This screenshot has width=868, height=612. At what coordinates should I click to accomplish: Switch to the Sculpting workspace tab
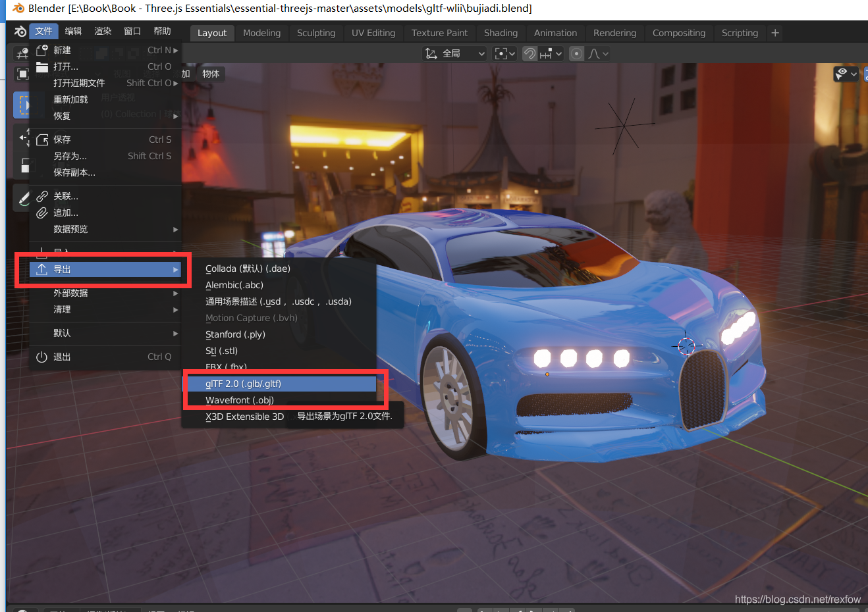pyautogui.click(x=316, y=33)
